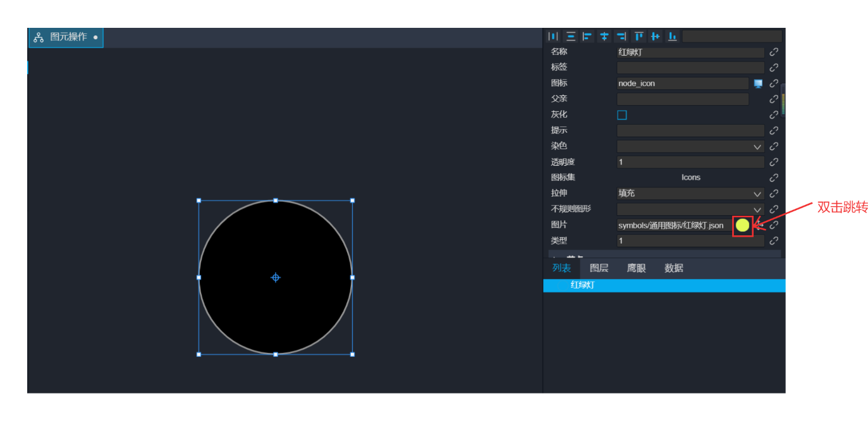Expand the 不规则图形 dropdown
This screenshot has height=434, width=868.
tap(690, 209)
